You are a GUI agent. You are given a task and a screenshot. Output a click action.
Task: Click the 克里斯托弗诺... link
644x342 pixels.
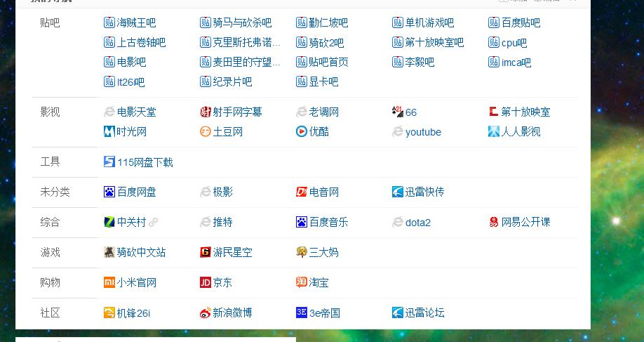point(246,42)
